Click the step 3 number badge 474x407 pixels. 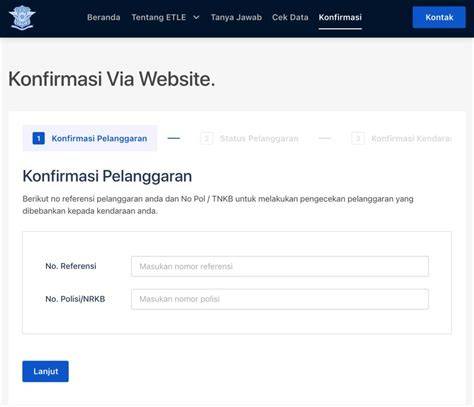point(358,138)
